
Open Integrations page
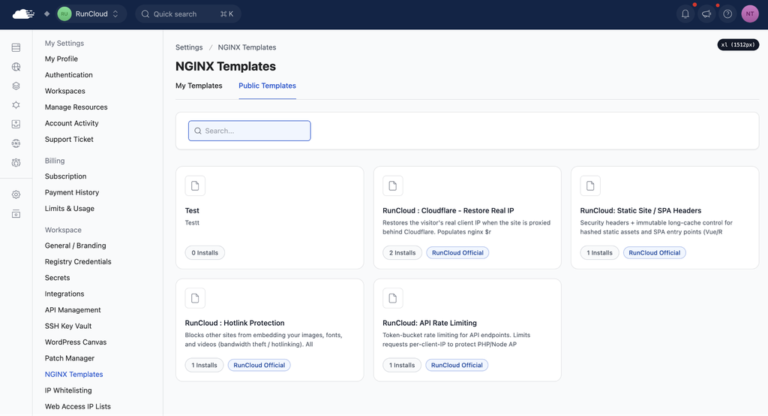click(x=64, y=294)
